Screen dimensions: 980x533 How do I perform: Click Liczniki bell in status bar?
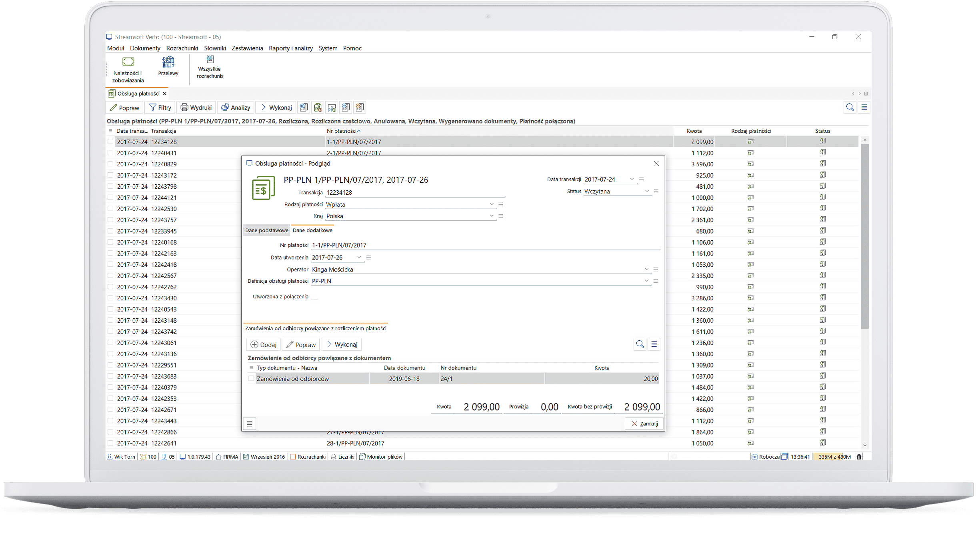point(343,457)
